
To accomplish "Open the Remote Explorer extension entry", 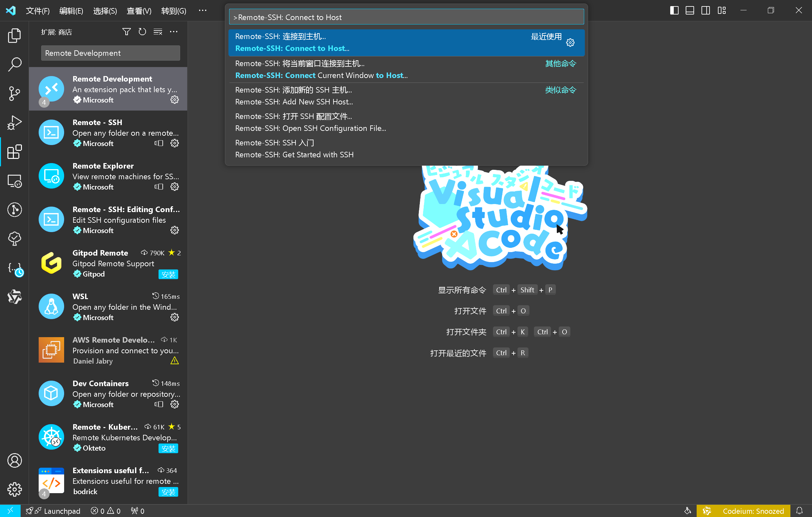I will pyautogui.click(x=108, y=176).
